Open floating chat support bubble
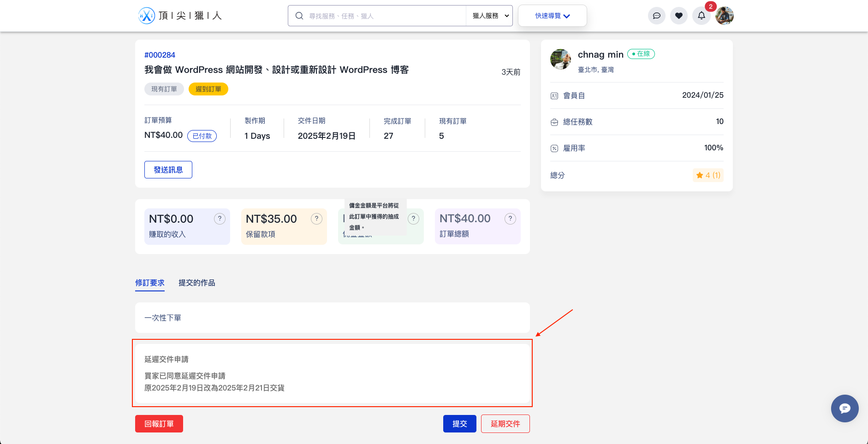This screenshot has width=868, height=444. [x=844, y=408]
